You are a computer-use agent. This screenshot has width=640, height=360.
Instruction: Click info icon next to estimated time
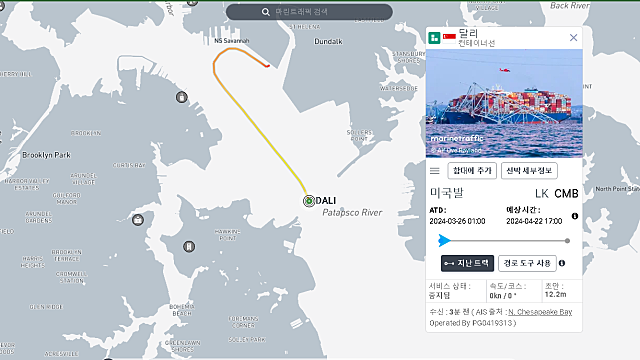(575, 216)
